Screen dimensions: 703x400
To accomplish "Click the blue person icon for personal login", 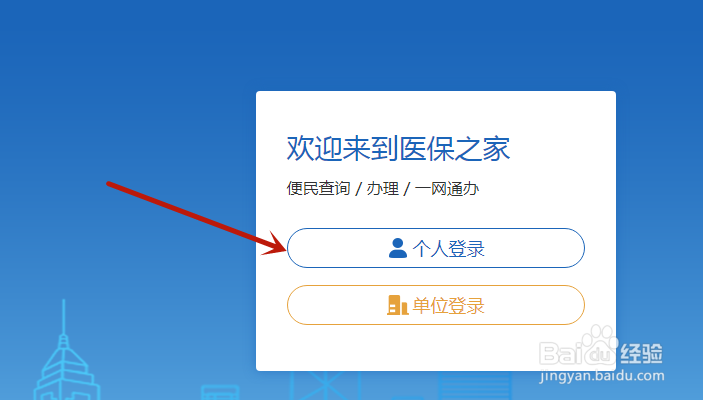I will (398, 248).
